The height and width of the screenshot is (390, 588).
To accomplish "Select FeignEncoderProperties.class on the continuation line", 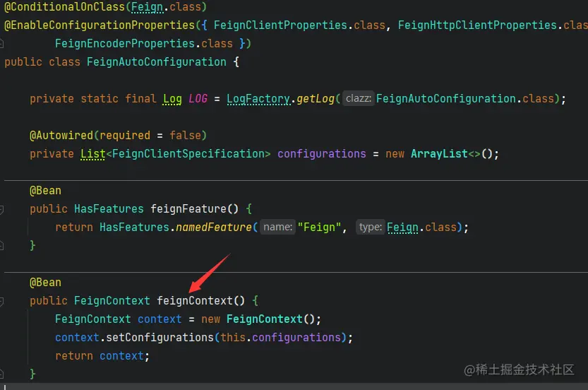I will 143,44.
